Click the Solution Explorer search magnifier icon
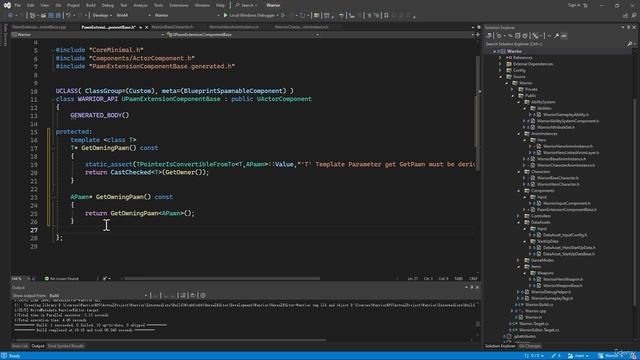 (630, 44)
